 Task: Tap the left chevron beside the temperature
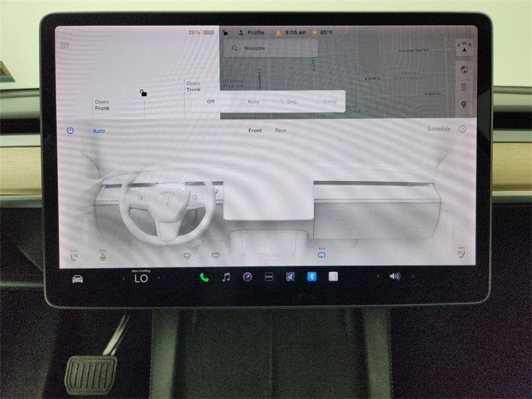click(123, 278)
